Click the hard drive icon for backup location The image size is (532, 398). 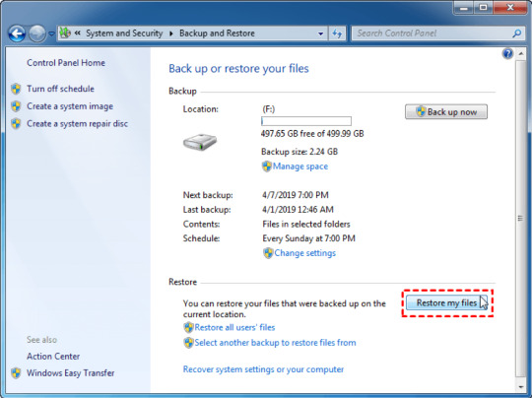click(x=200, y=142)
